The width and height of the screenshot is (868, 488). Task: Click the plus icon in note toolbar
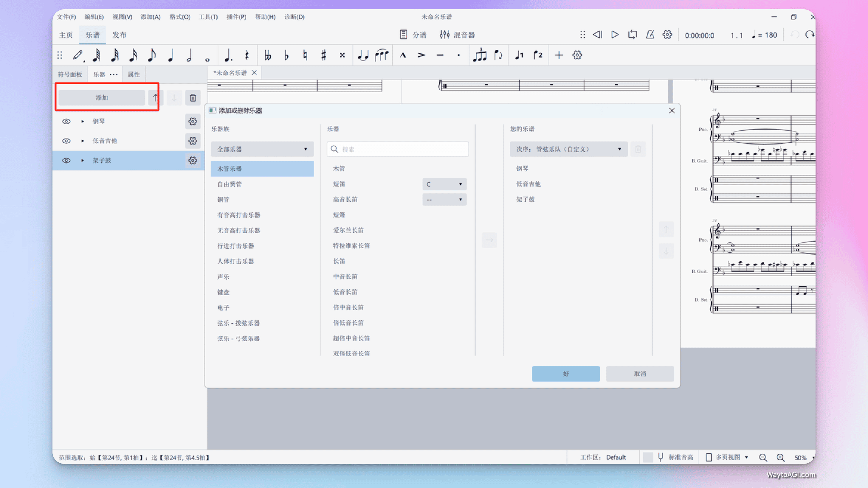click(559, 55)
